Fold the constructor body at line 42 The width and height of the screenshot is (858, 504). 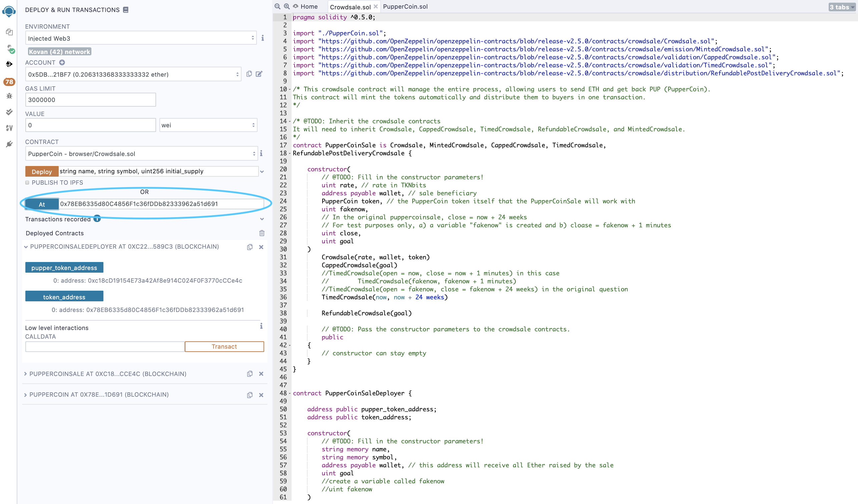click(290, 345)
